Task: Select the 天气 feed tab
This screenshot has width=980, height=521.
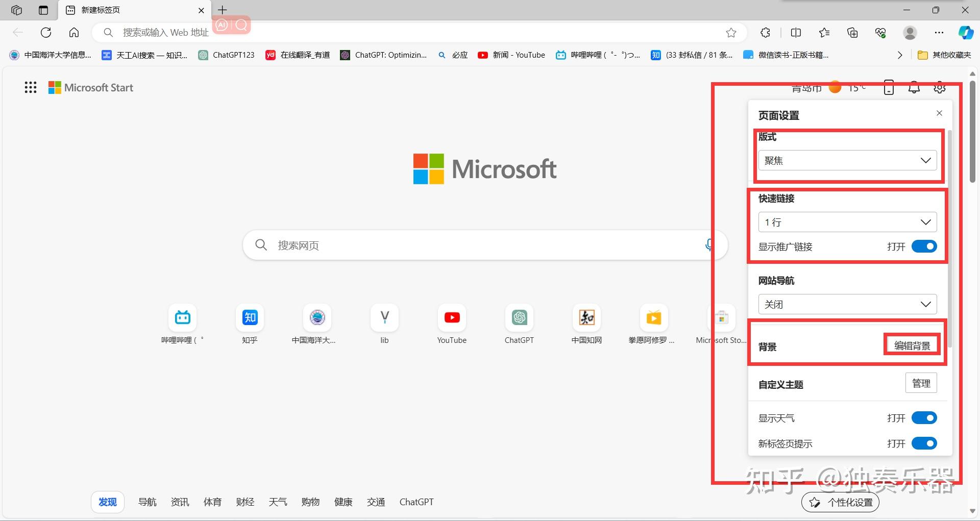Action: pyautogui.click(x=278, y=502)
